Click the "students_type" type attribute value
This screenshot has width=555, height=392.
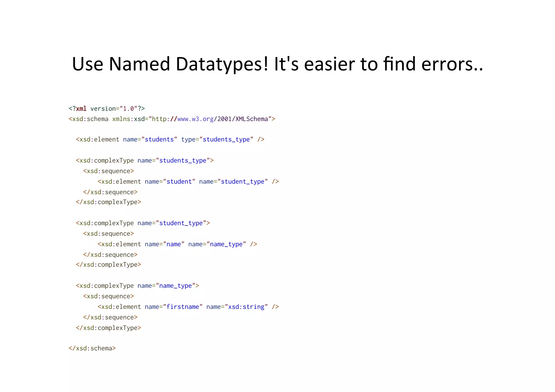tap(226, 140)
